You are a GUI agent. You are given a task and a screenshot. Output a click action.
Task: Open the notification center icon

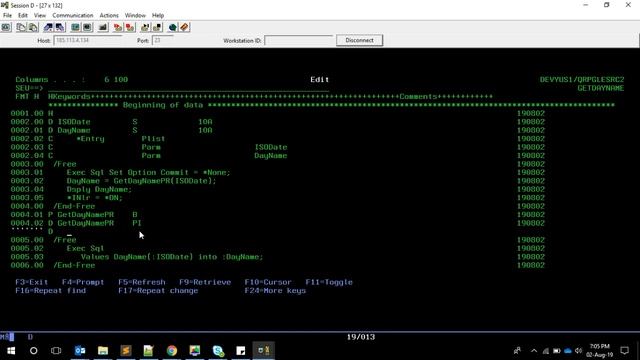click(624, 351)
